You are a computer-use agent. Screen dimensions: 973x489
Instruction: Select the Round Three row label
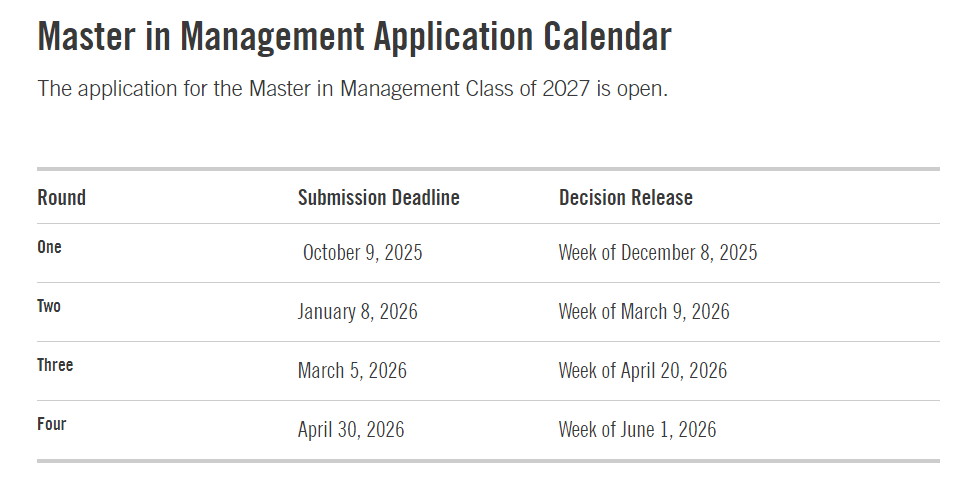tap(55, 365)
